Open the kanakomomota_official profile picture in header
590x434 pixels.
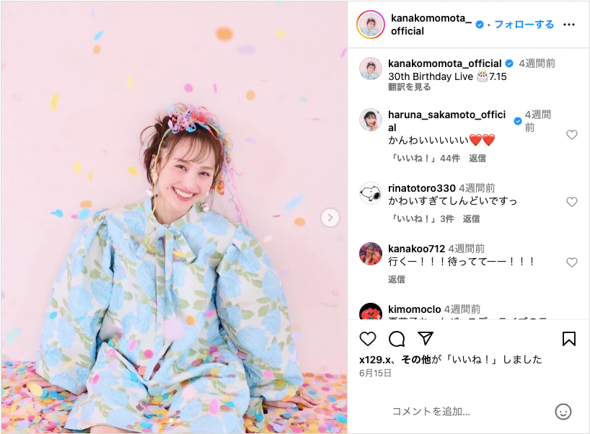pyautogui.click(x=371, y=24)
